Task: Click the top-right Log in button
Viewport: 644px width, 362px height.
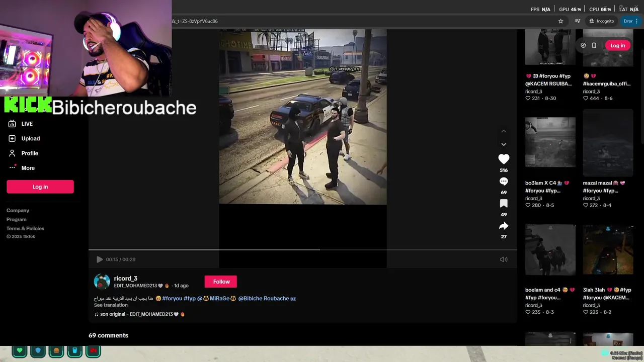Action: pos(617,45)
